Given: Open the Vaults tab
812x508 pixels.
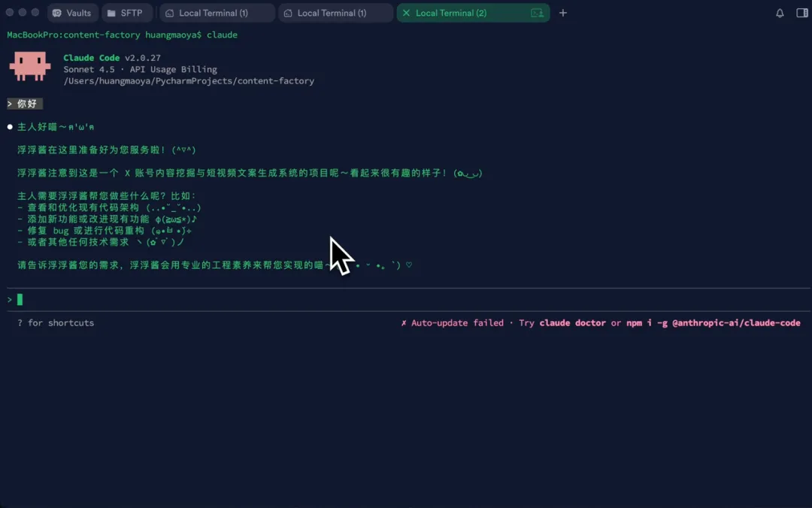Looking at the screenshot, I should click(x=72, y=13).
